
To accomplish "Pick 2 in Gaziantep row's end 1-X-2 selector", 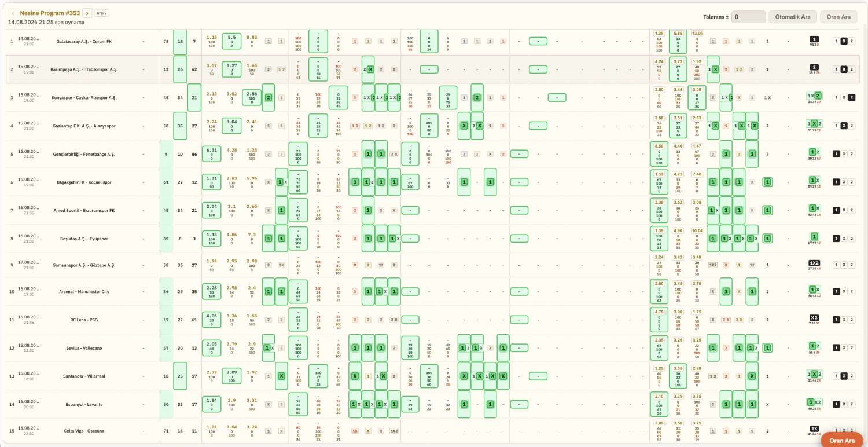I will 852,126.
